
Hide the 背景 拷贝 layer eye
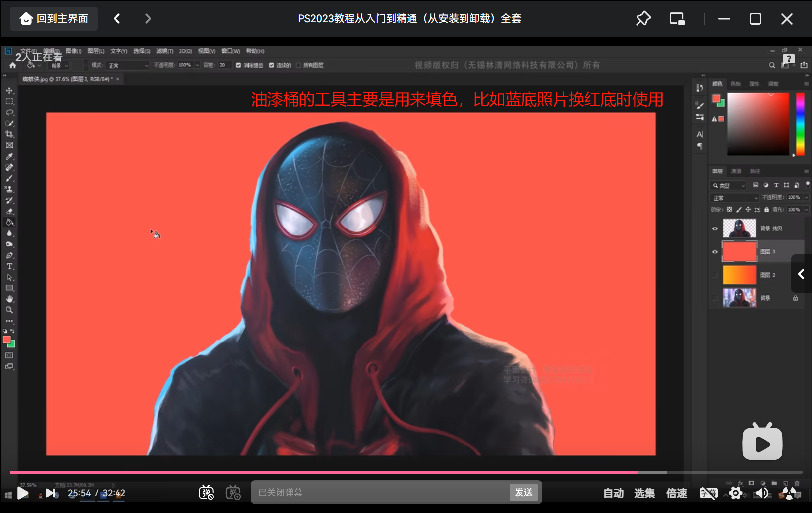715,229
